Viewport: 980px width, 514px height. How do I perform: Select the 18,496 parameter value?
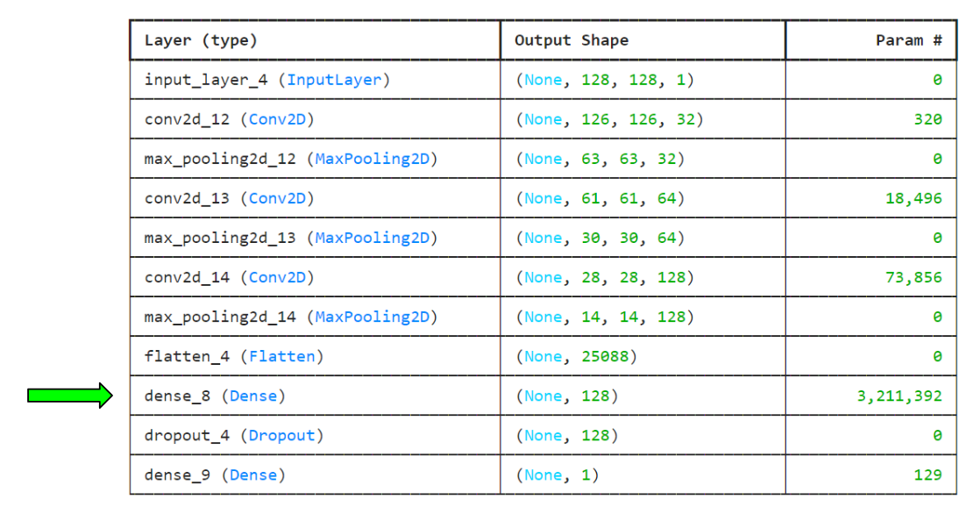[x=913, y=198]
